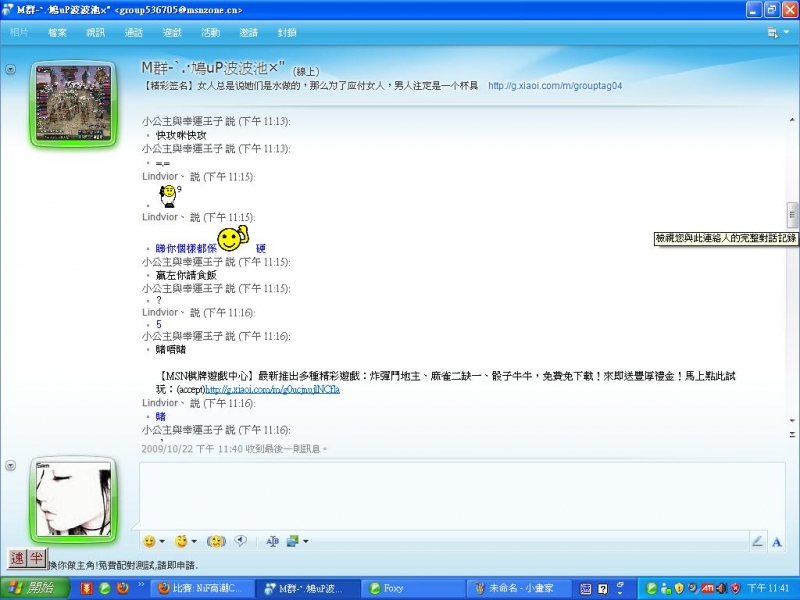The height and width of the screenshot is (600, 800).
Task: Click the chat scrollbar thumb
Action: tap(792, 214)
